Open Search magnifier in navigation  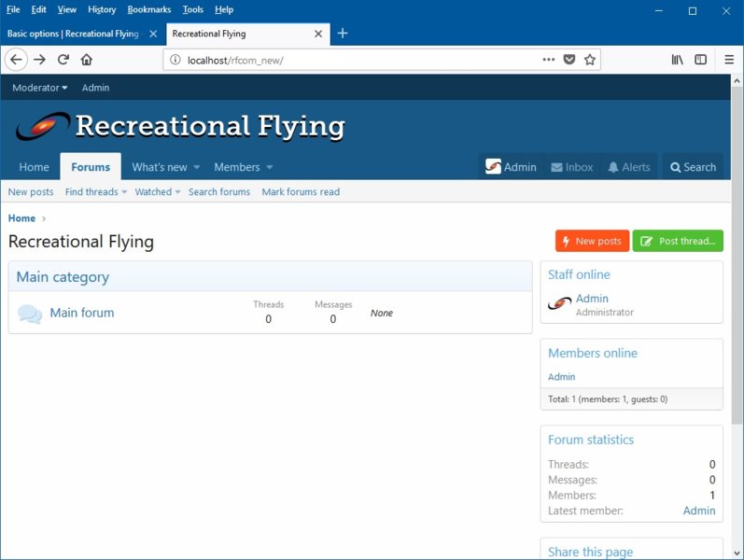pos(693,167)
